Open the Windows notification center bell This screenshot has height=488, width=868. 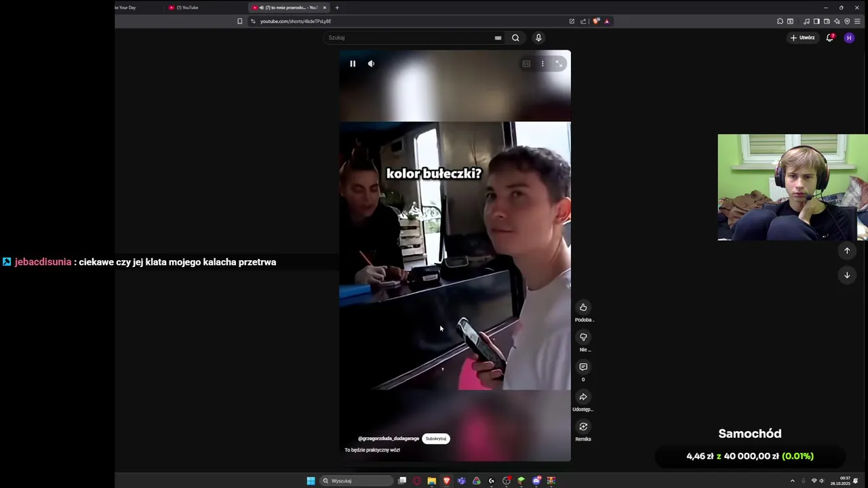(x=856, y=481)
